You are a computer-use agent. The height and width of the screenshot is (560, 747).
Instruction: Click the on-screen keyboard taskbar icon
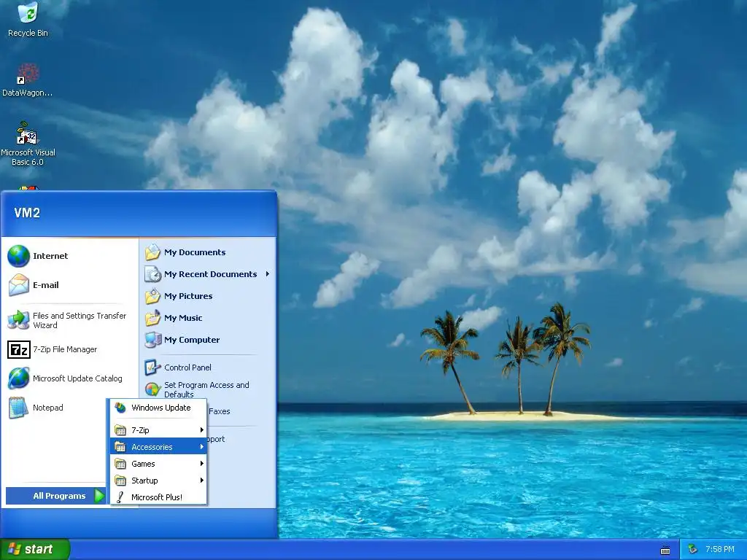point(665,550)
